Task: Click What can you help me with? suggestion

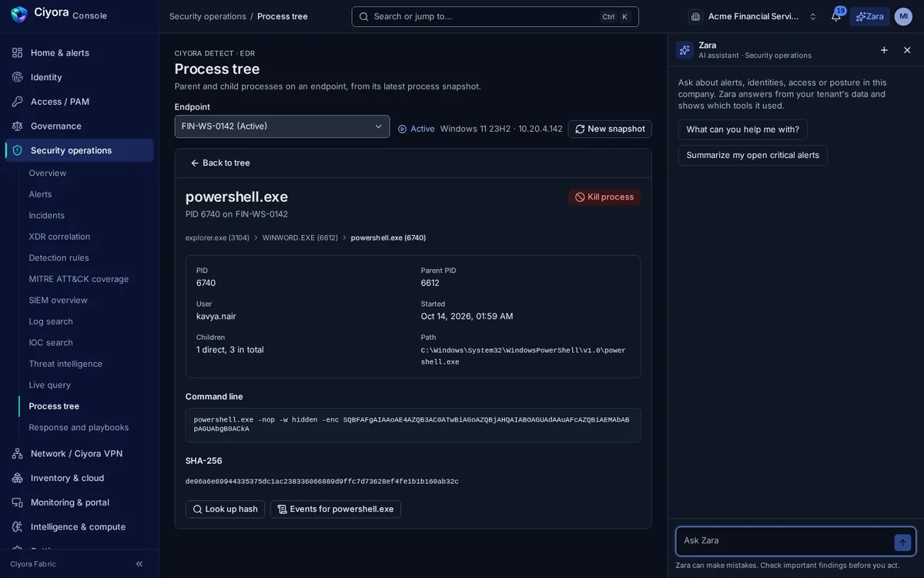Action: [743, 129]
